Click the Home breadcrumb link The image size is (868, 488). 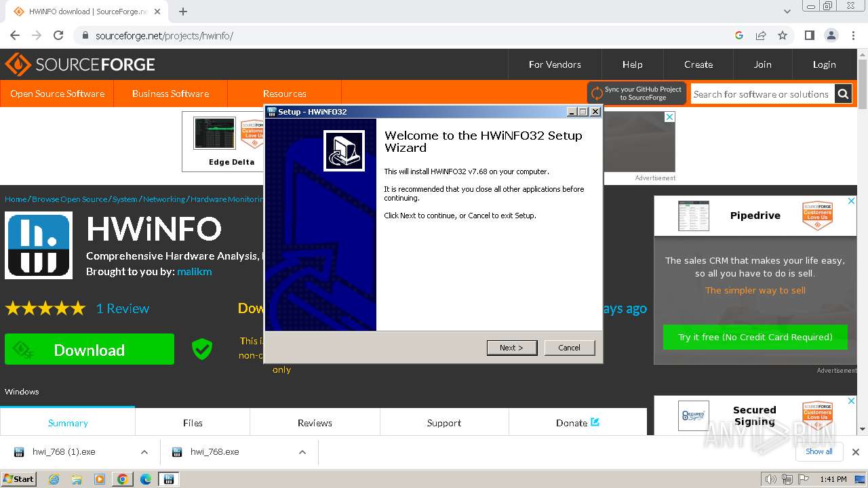16,199
